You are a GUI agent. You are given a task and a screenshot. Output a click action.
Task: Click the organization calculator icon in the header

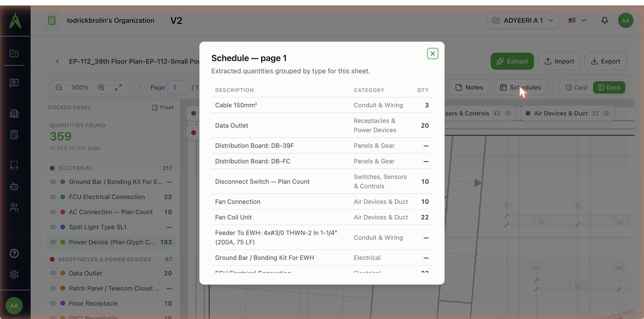coord(52,20)
